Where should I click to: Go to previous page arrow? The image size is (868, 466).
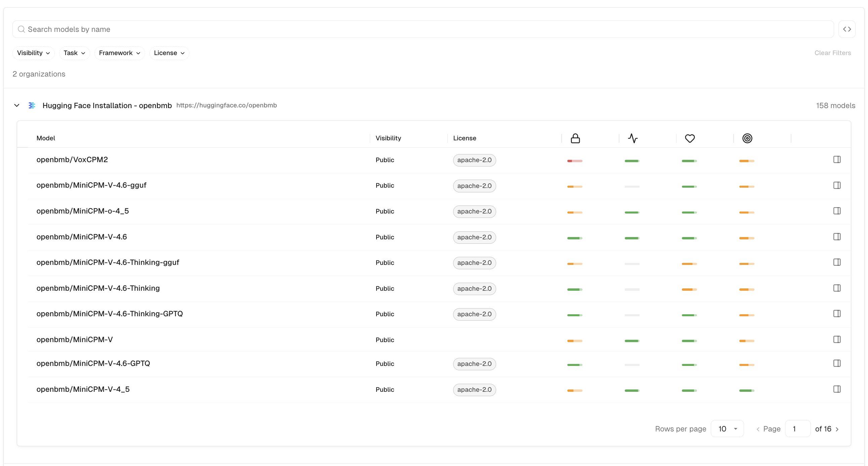pos(758,429)
